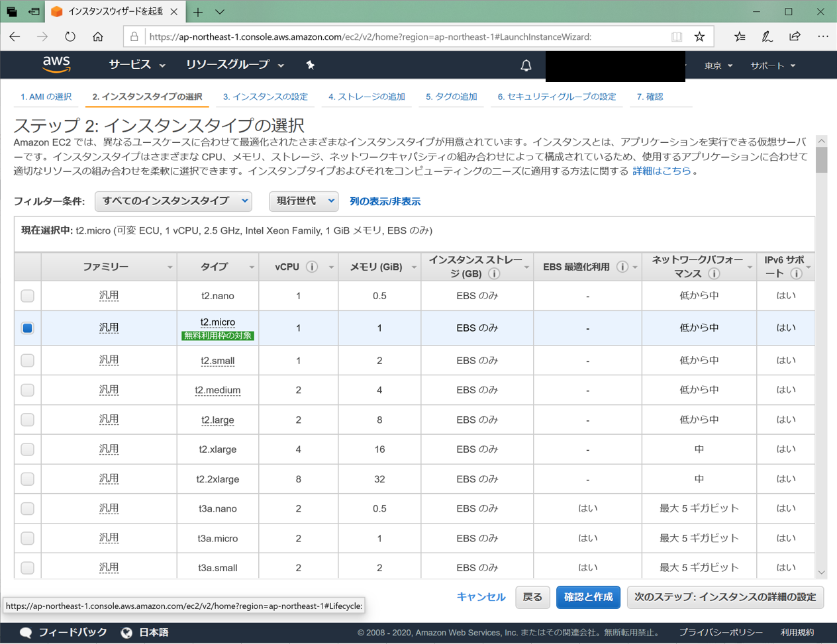Viewport: 837px width, 644px height.
Task: Click the browser back arrow
Action: [15, 36]
